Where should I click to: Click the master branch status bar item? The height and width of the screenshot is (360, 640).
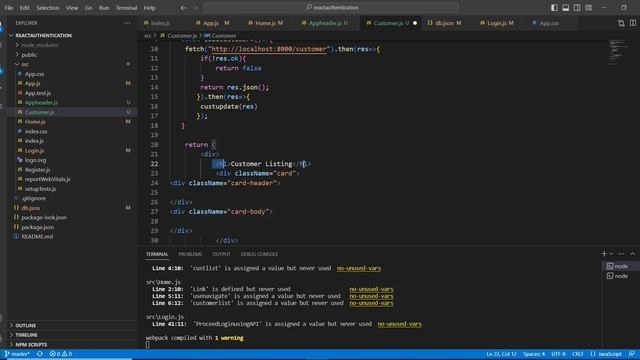coord(18,354)
